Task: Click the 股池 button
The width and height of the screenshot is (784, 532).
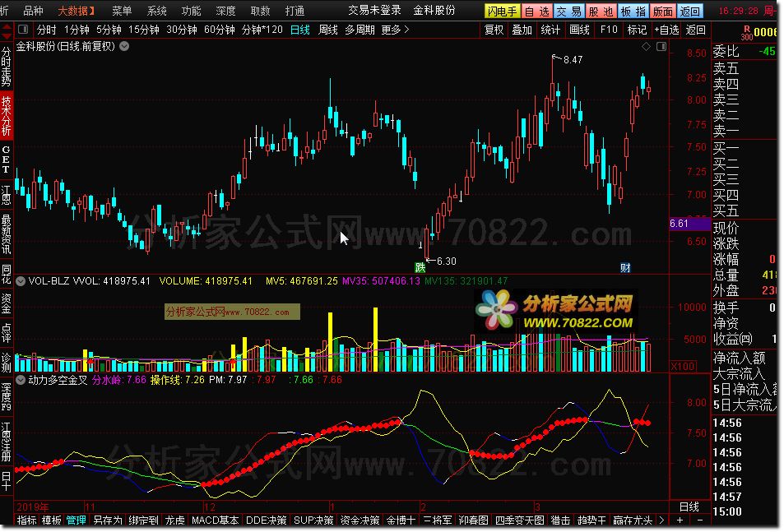Action: [601, 11]
